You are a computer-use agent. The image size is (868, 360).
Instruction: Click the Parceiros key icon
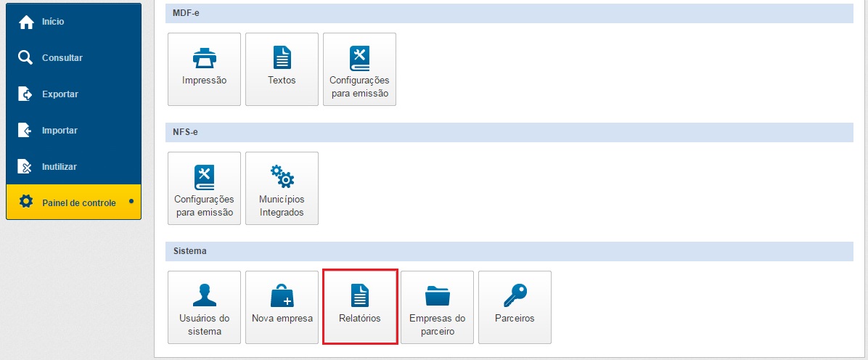tap(515, 295)
